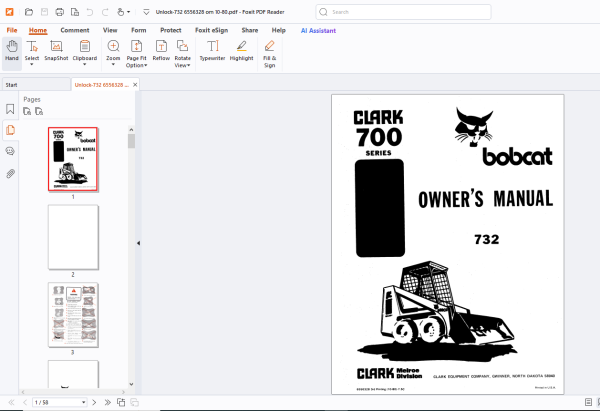This screenshot has width=600, height=411.
Task: Select page 2 blank thumbnail
Action: tap(73, 237)
